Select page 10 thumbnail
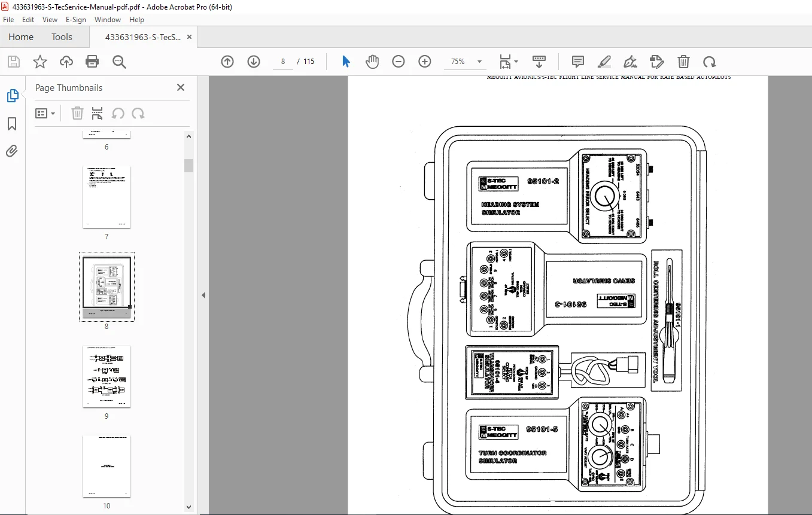This screenshot has height=515, width=812. point(107,467)
